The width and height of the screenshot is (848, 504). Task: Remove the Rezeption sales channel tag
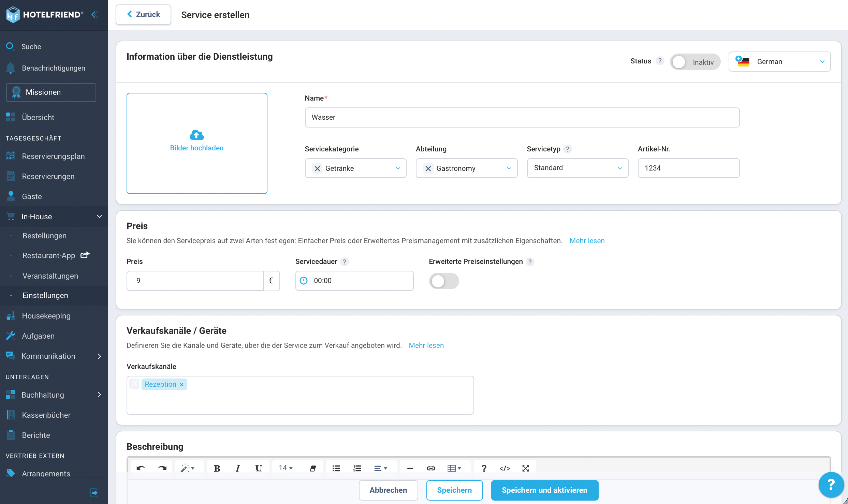(181, 385)
